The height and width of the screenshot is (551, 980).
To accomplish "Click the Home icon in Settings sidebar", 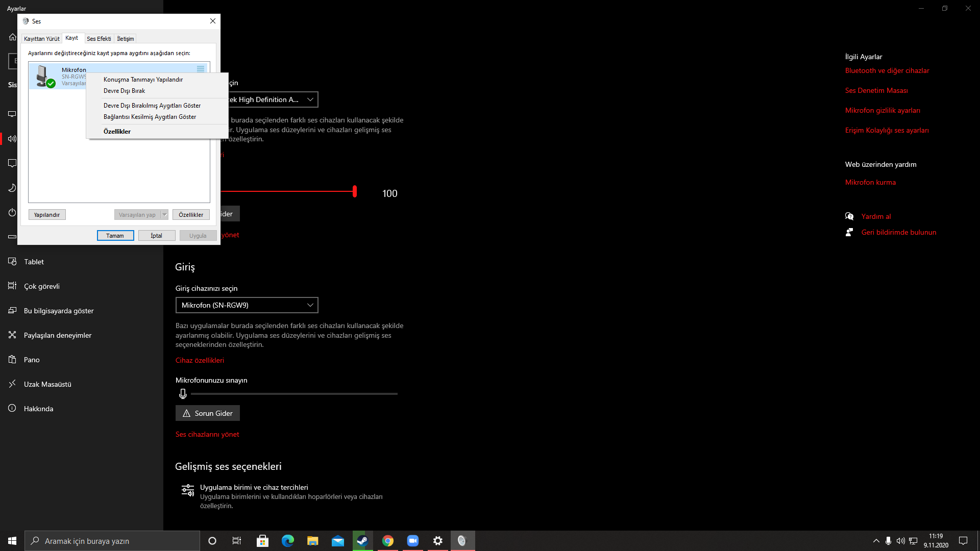I will point(13,37).
